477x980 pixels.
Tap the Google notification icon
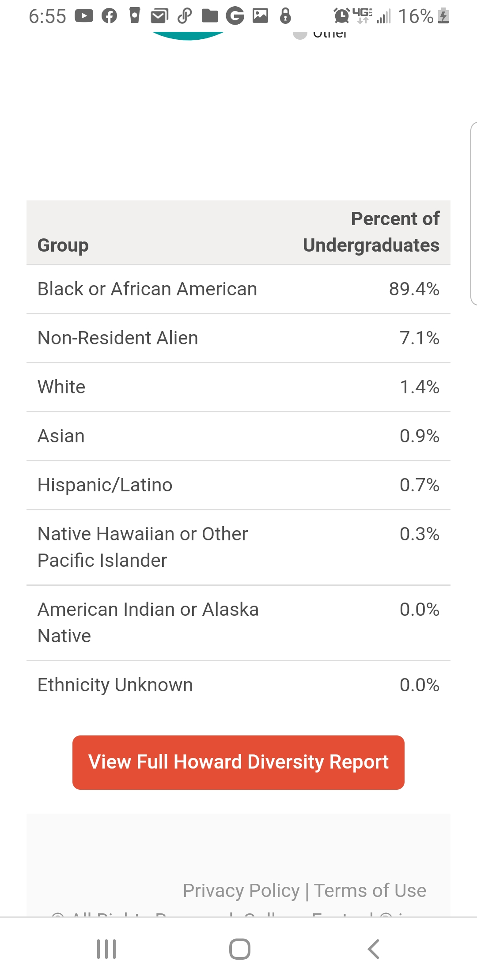[235, 16]
